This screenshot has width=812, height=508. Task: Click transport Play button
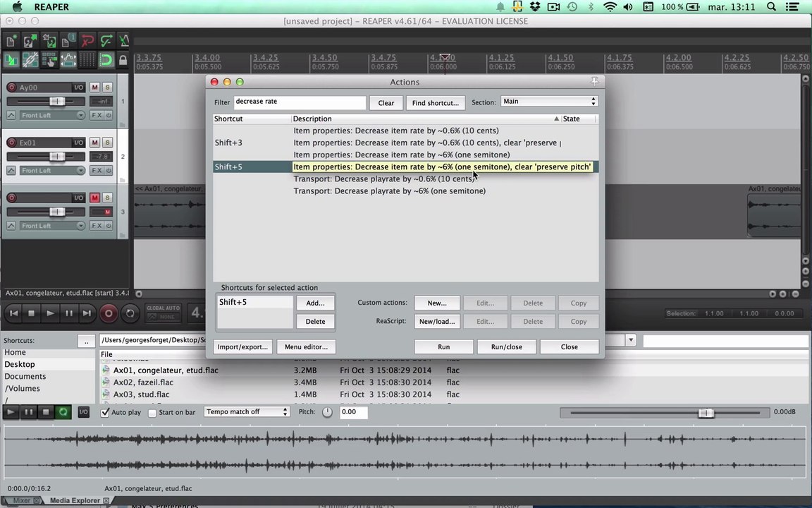point(50,313)
